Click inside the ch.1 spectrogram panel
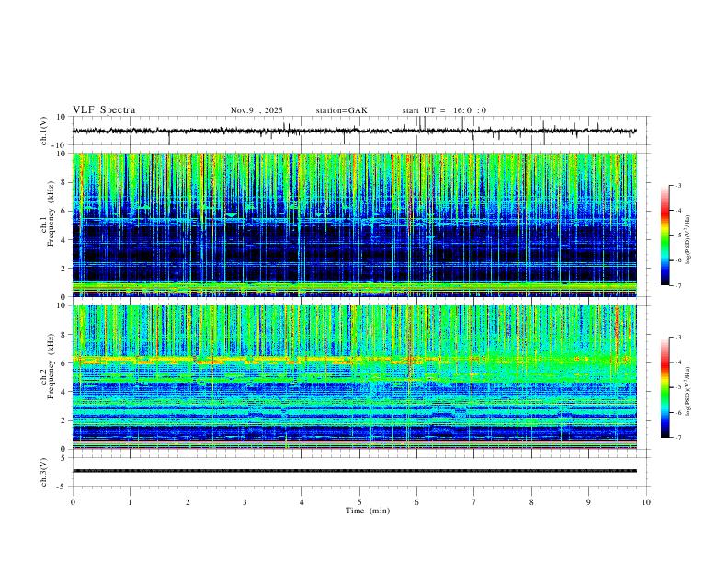This screenshot has width=728, height=563. 354,224
